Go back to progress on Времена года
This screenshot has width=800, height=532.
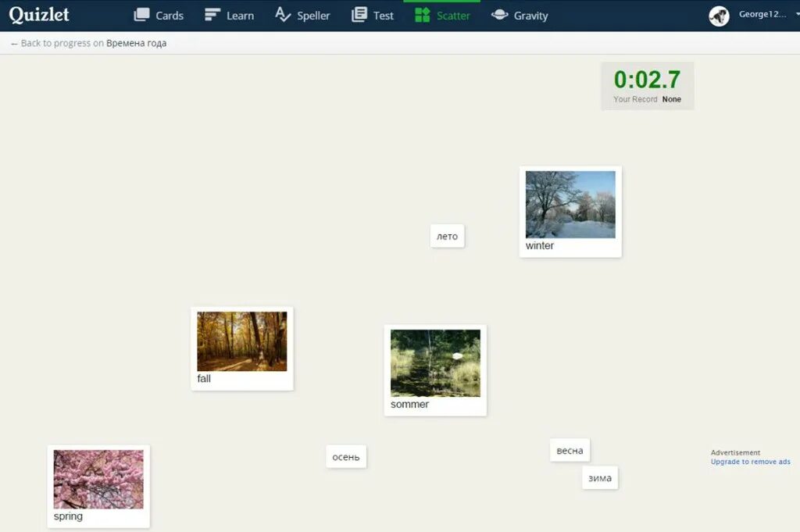(88, 43)
